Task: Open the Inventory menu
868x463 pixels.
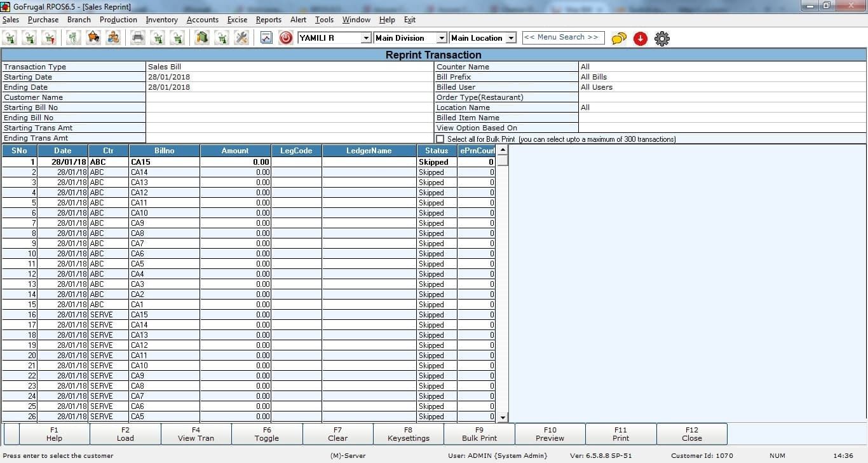Action: click(x=161, y=20)
